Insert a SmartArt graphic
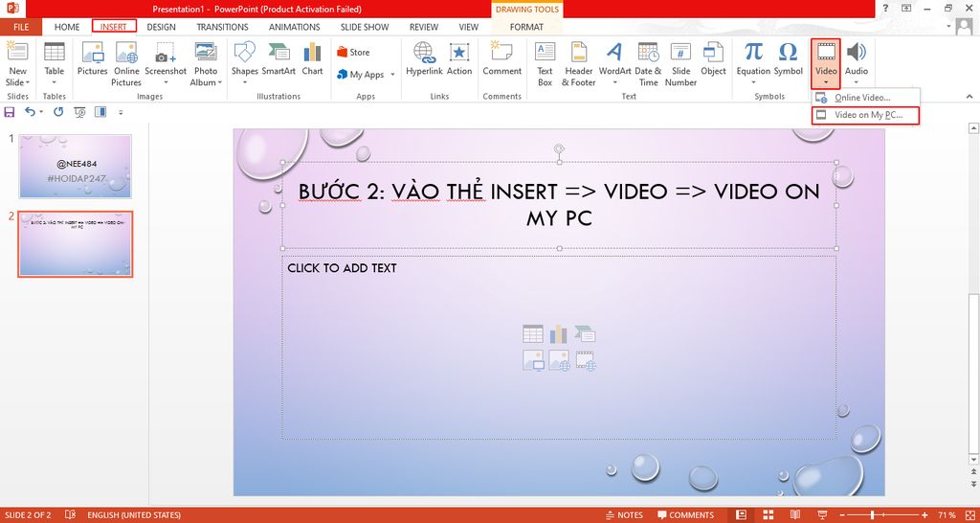980x523 pixels. click(x=278, y=59)
